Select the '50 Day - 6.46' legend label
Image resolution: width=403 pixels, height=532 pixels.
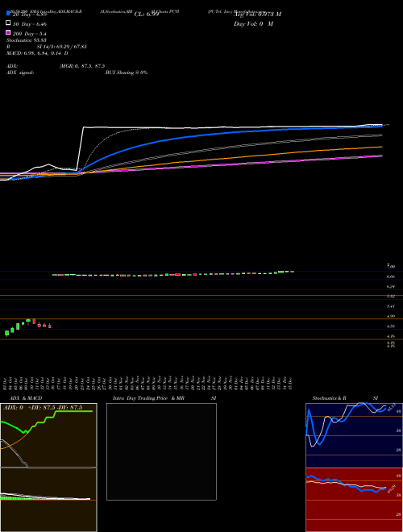pyautogui.click(x=30, y=24)
